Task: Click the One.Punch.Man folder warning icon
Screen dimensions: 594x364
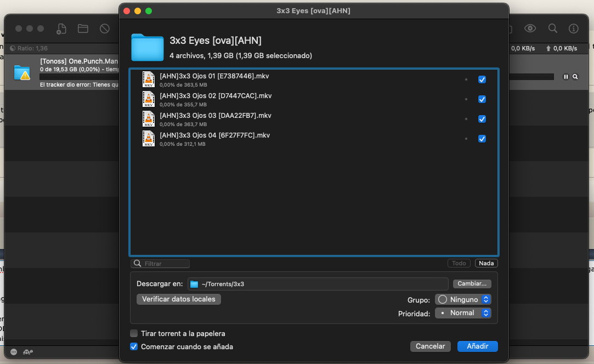Action: click(21, 73)
